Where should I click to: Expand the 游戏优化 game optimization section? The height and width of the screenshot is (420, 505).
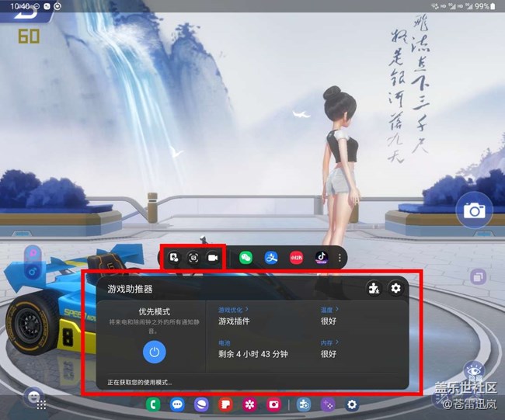[232, 309]
